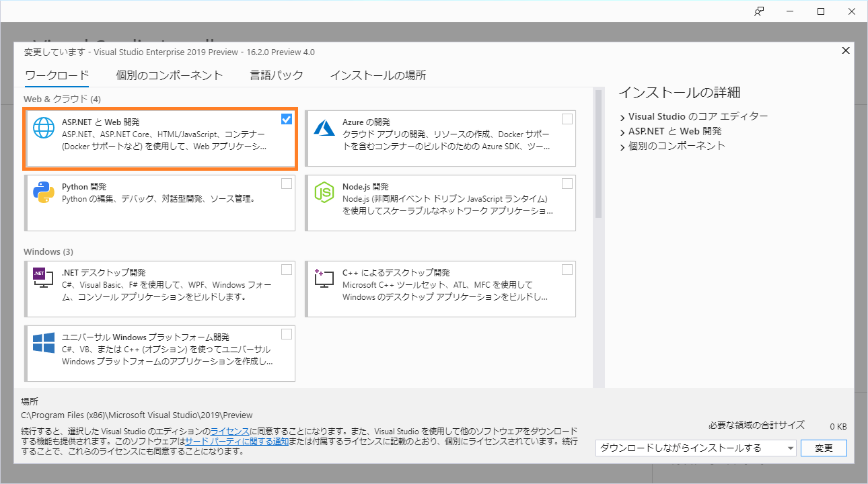
Task: Click the ASP.NET と Web 開発 globe icon
Action: tap(42, 128)
